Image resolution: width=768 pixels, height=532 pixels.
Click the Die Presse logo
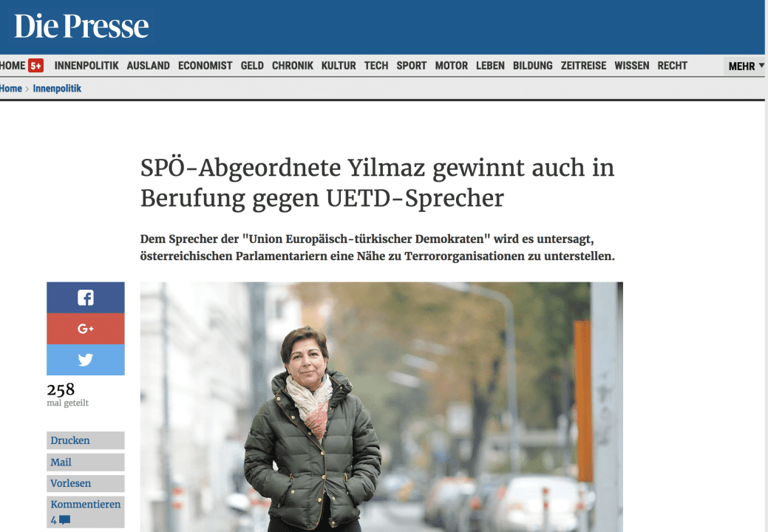(x=81, y=26)
